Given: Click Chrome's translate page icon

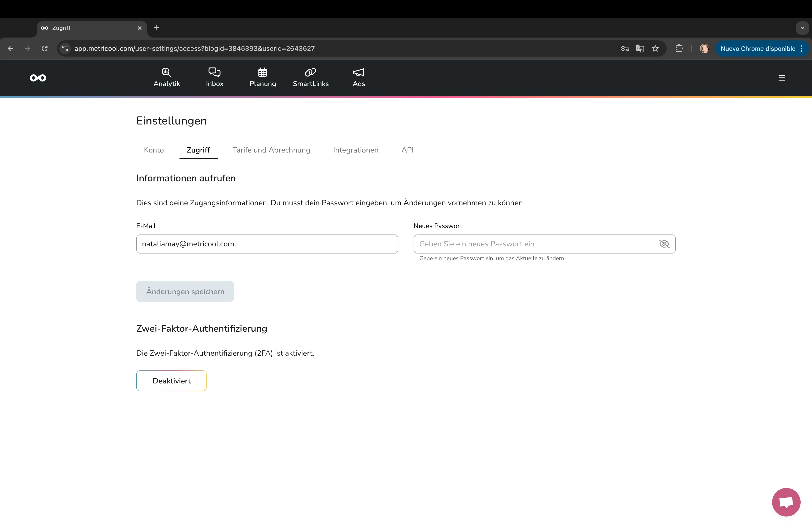Looking at the screenshot, I should (x=640, y=48).
